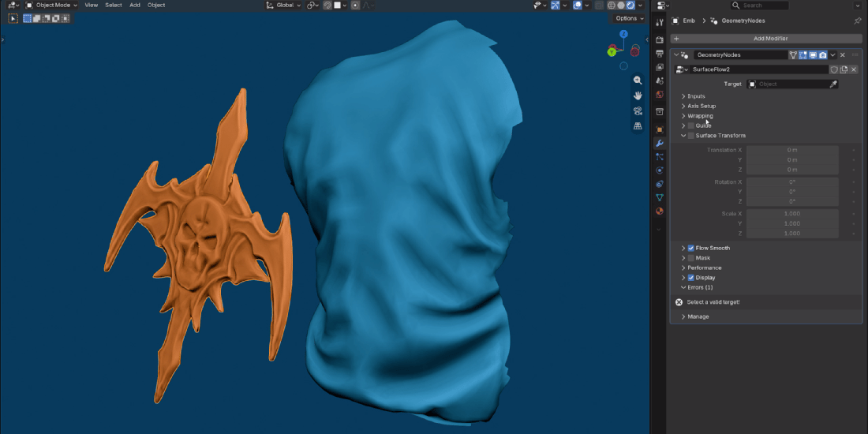
Task: Open the Particles properties tab
Action: [660, 157]
